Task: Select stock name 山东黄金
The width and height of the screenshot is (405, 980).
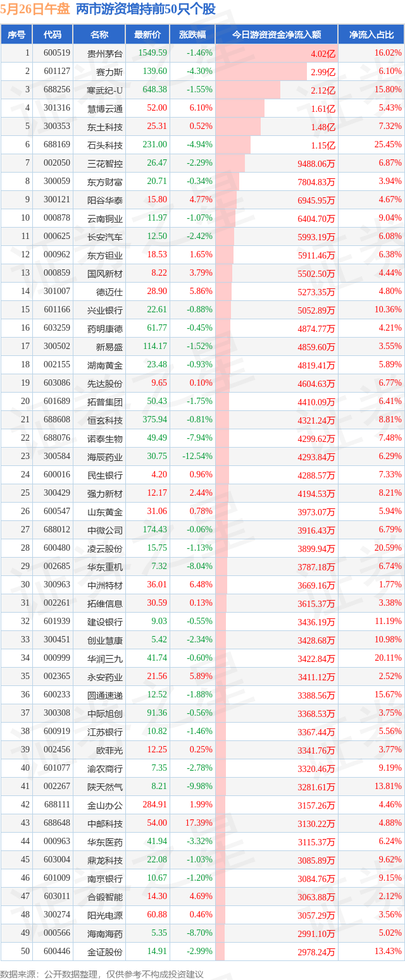Action: tap(105, 511)
